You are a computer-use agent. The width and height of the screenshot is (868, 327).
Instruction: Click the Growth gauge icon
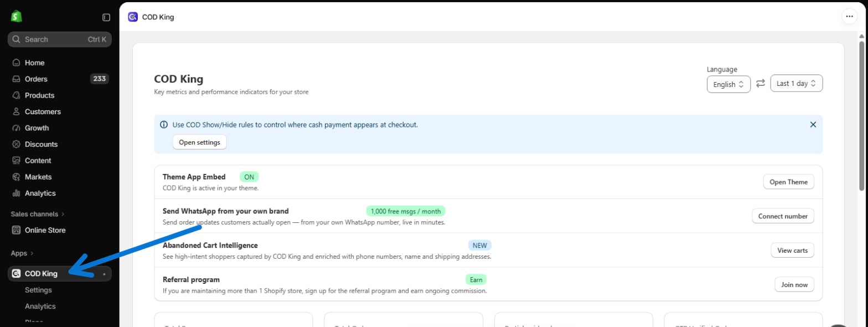[x=16, y=128]
